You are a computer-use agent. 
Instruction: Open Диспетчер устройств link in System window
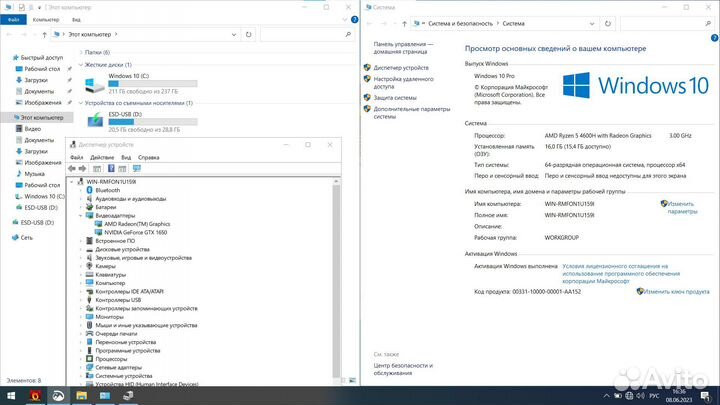click(x=401, y=68)
